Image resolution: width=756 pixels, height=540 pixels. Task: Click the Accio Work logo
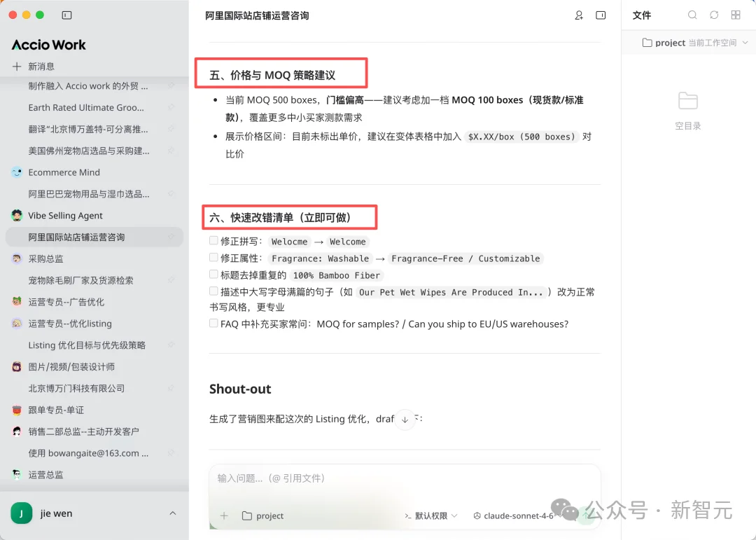[x=48, y=44]
